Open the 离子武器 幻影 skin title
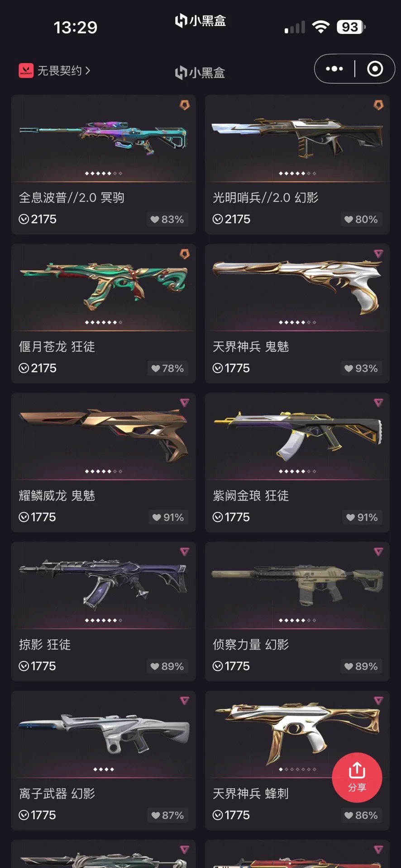This screenshot has height=868, width=401. pos(57,793)
